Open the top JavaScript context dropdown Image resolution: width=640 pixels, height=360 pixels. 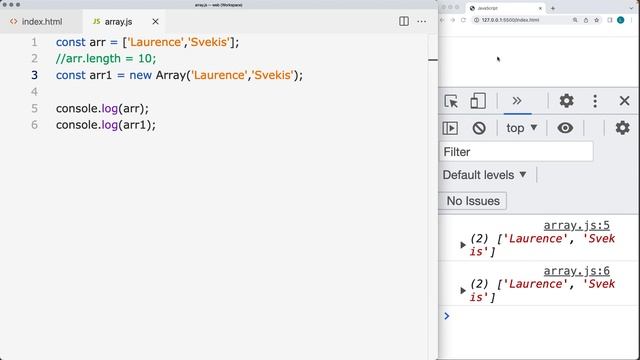point(521,128)
